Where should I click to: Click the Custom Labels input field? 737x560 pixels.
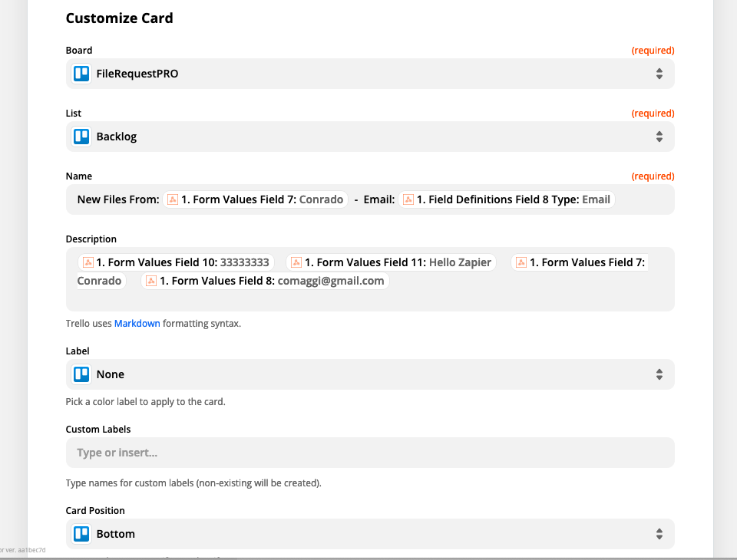coord(370,453)
